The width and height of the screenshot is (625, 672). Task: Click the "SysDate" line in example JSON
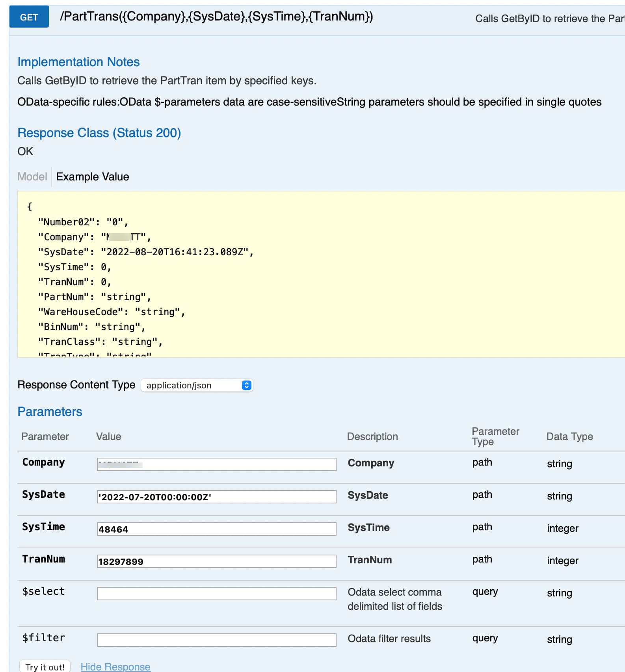click(x=146, y=252)
